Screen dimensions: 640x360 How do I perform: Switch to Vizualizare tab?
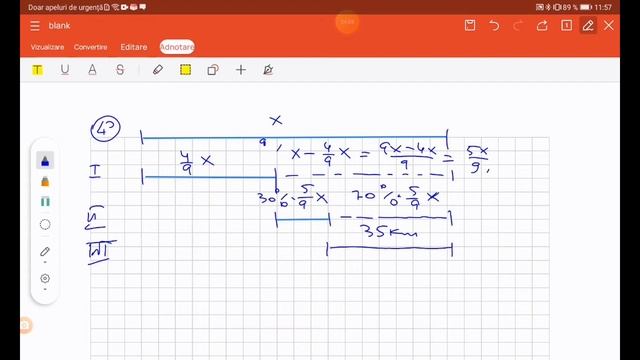47,47
